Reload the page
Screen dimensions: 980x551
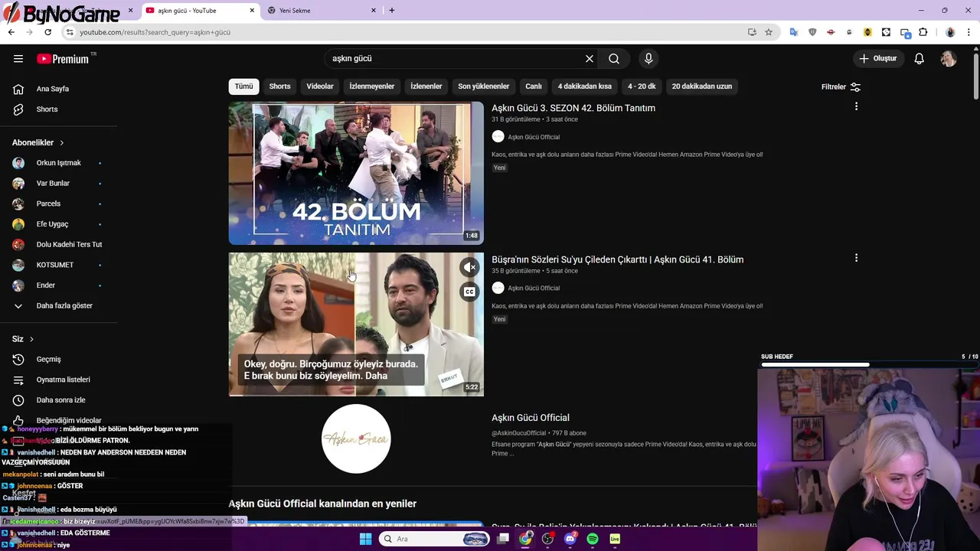tap(47, 32)
